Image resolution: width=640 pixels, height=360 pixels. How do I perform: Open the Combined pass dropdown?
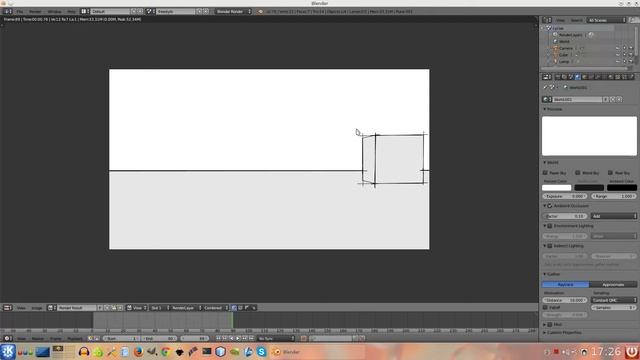[216, 308]
